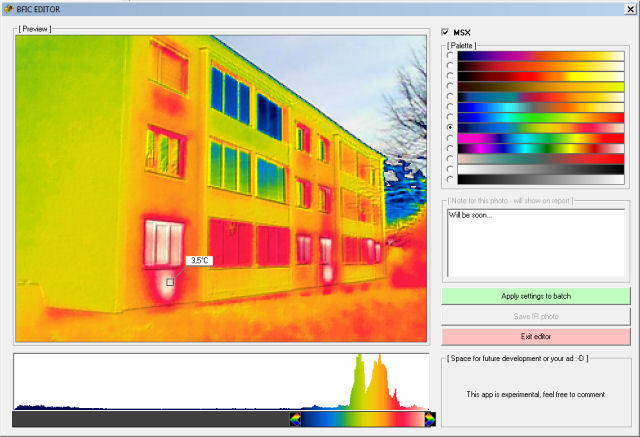Click into the photo note text box
Screen dimensions: 640x437
pyautogui.click(x=536, y=243)
